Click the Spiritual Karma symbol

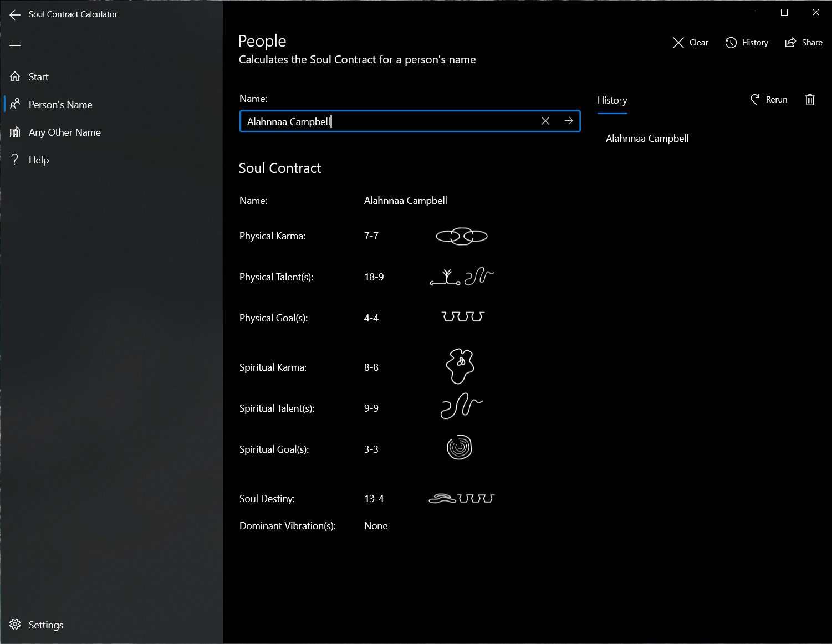[460, 366]
